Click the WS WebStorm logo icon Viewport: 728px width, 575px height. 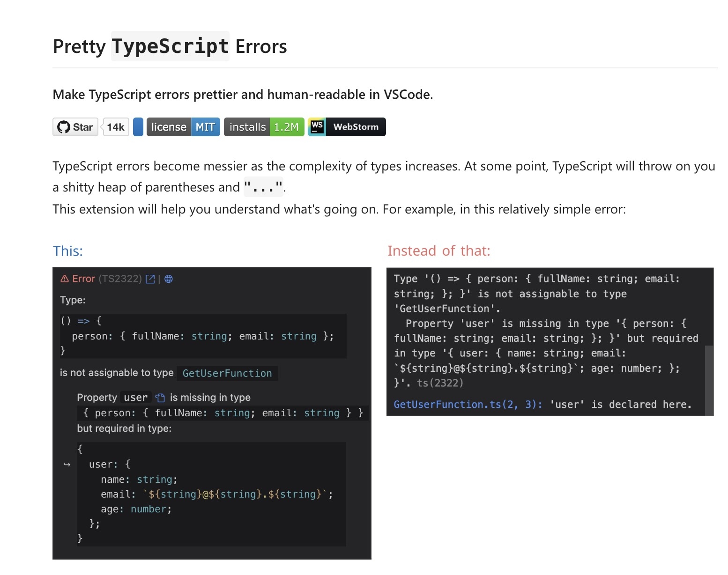tap(317, 127)
